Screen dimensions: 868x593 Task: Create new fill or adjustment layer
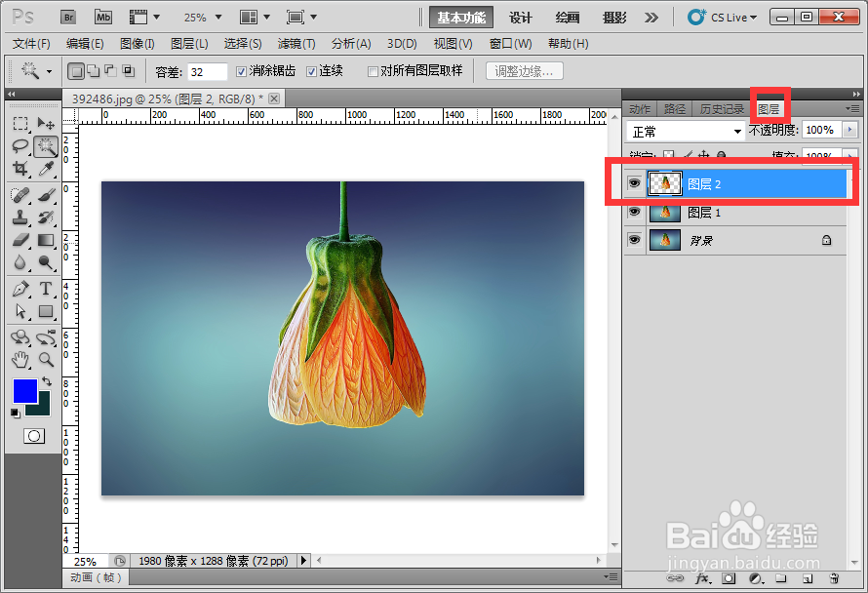(x=756, y=578)
